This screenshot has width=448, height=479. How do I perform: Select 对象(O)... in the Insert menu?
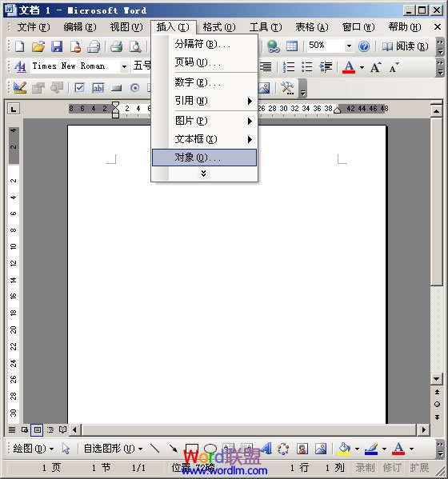[x=204, y=158]
